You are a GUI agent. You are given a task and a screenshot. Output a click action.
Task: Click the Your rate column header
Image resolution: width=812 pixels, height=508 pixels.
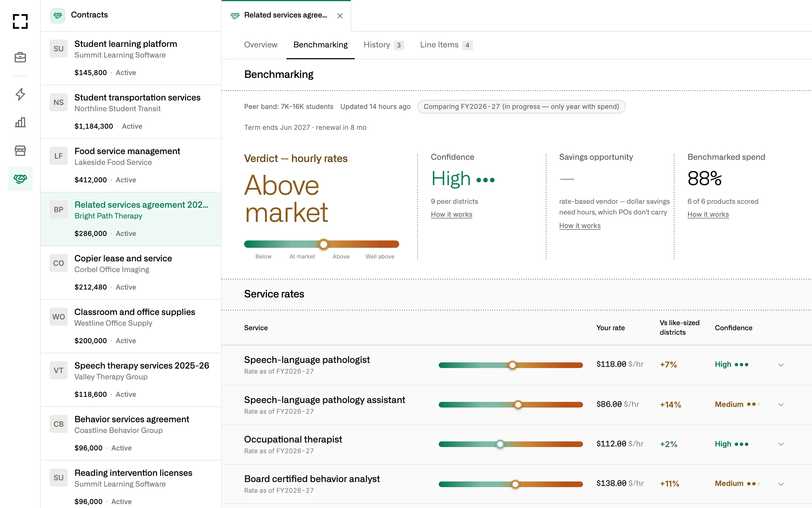coord(610,328)
